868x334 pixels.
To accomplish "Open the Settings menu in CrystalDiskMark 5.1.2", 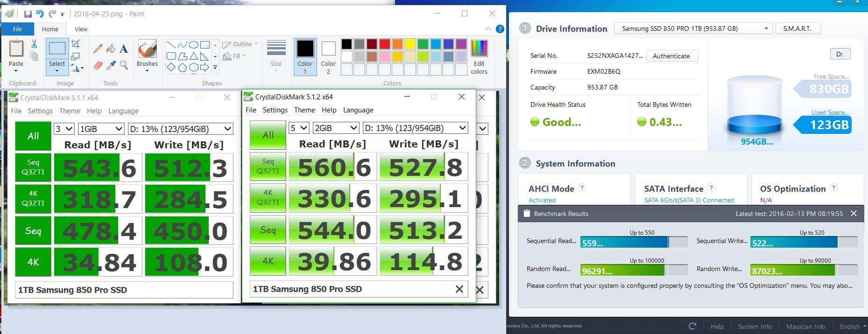I will tap(275, 110).
